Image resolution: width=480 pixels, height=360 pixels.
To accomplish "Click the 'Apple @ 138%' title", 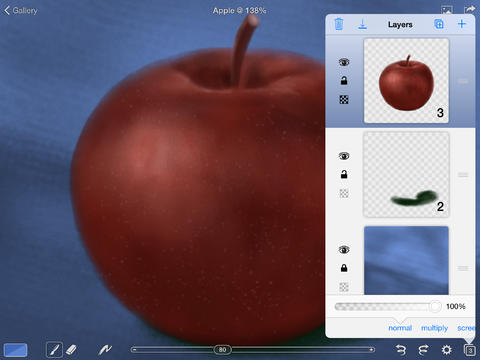I will [239, 10].
